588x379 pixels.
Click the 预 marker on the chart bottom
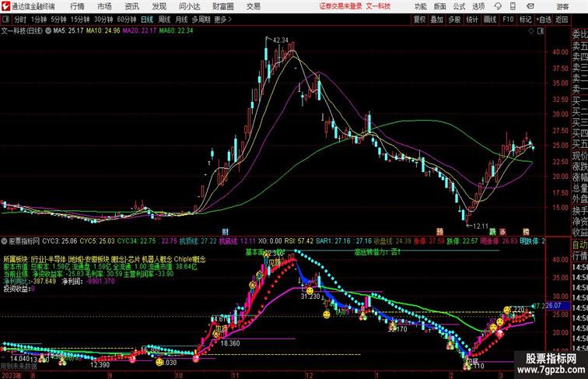(439, 232)
